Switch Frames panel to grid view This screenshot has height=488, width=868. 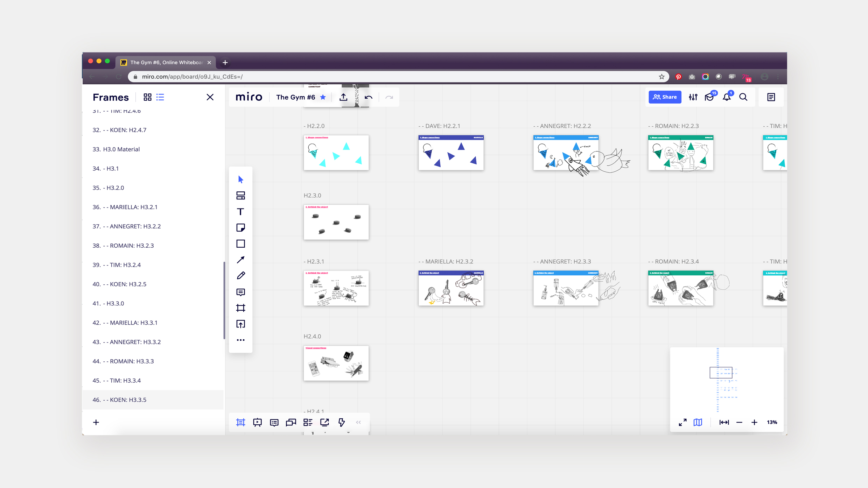[147, 97]
